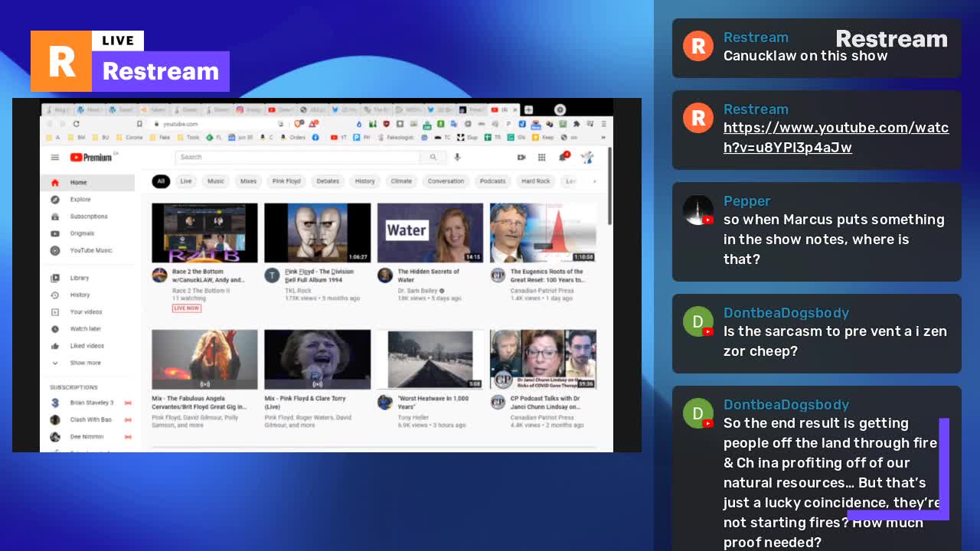Open Worst Heatwave In 1,000 Years thumbnail
Screen dimensions: 980x551
tap(430, 360)
